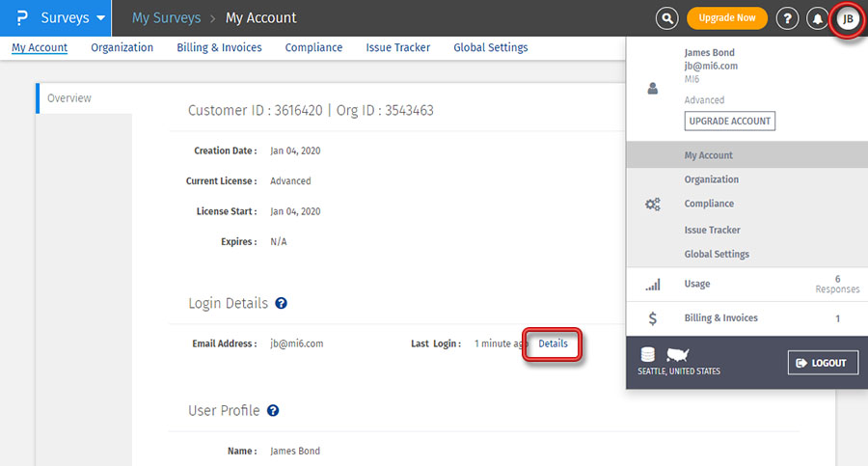This screenshot has width=868, height=466.
Task: Go to My Surveys breadcrumb link
Action: pos(166,18)
